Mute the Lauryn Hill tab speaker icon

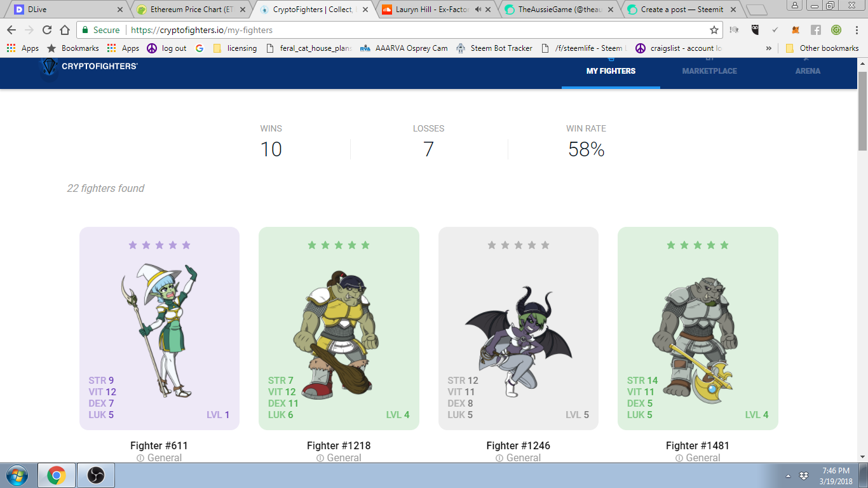tap(477, 10)
